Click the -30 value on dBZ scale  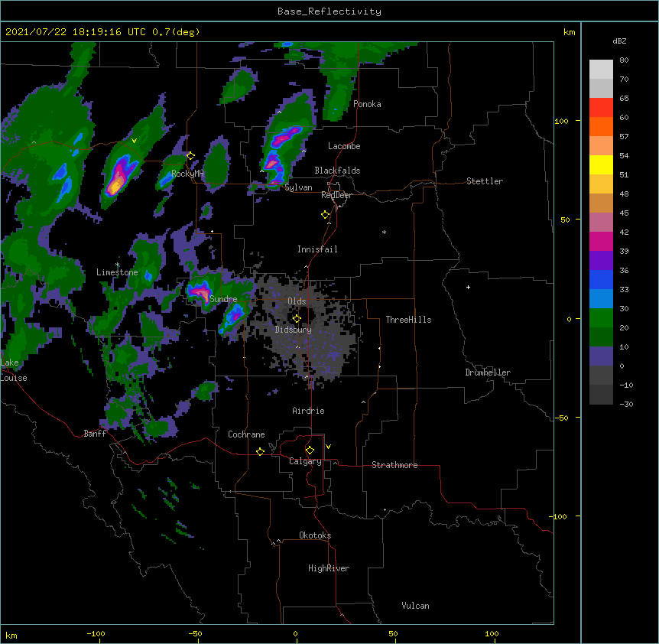pyautogui.click(x=626, y=404)
